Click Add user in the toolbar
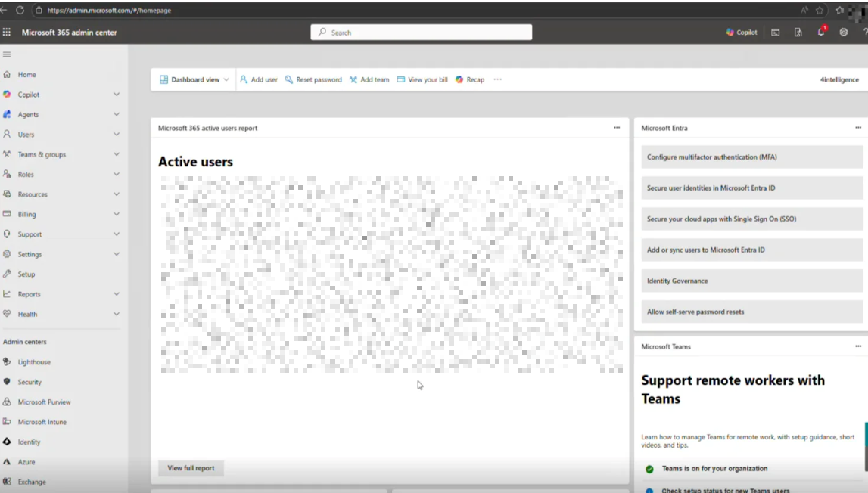Image resolution: width=868 pixels, height=493 pixels. coord(259,79)
